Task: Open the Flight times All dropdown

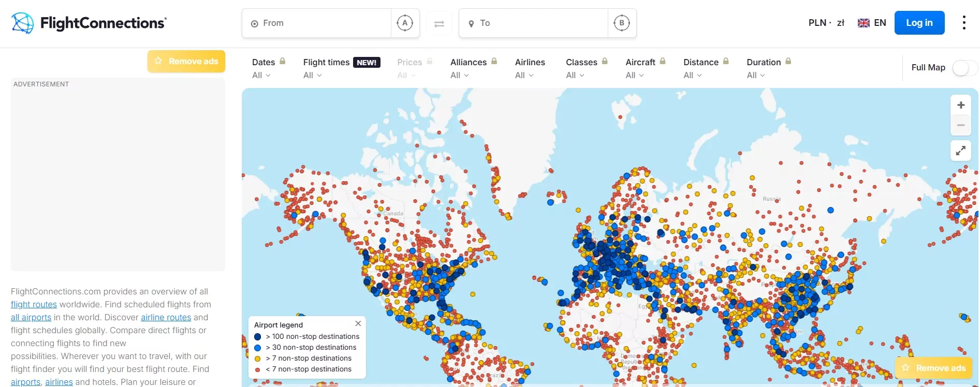Action: [x=313, y=76]
